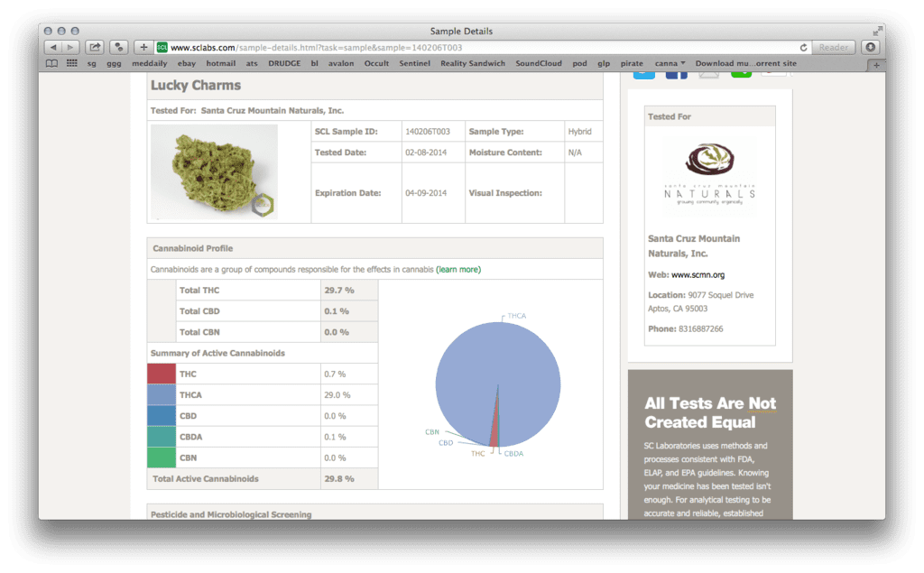This screenshot has height=573, width=924.
Task: Go back to the previous page
Action: click(x=53, y=47)
